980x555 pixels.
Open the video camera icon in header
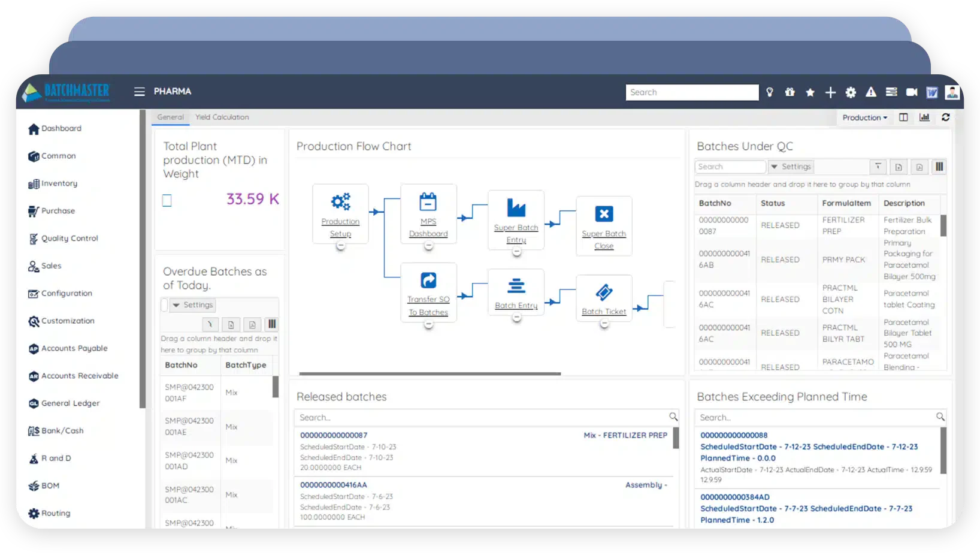tap(912, 92)
